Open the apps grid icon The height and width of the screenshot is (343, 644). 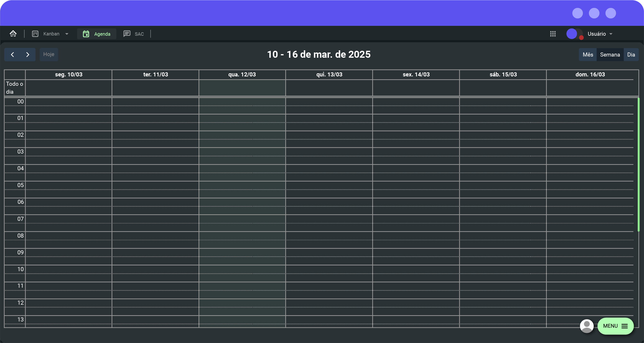coord(553,34)
